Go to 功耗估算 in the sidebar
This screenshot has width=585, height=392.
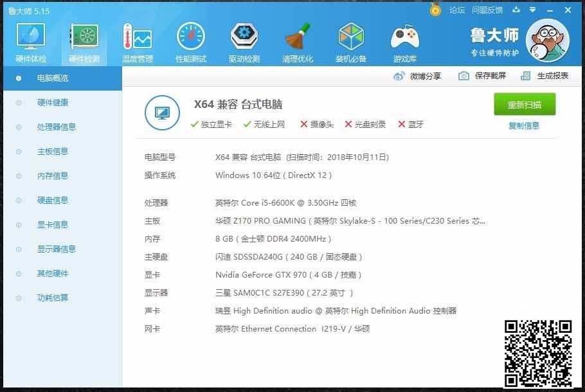click(x=53, y=298)
